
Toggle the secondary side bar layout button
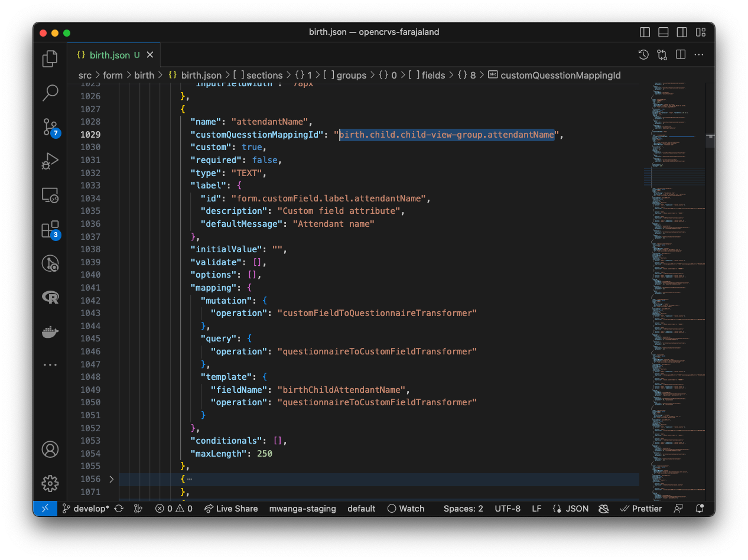click(682, 32)
